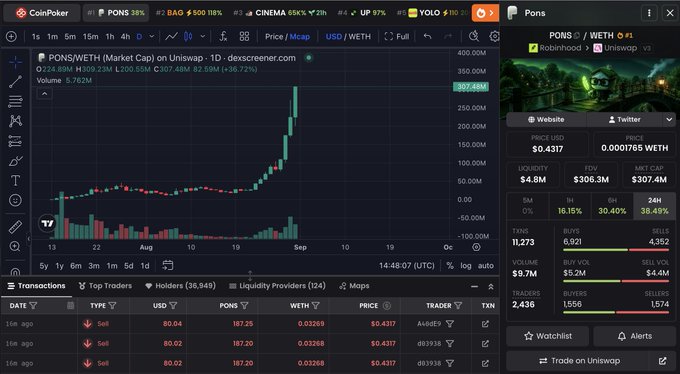680x374 pixels.
Task: Open the USD column filter
Action: coord(173,305)
